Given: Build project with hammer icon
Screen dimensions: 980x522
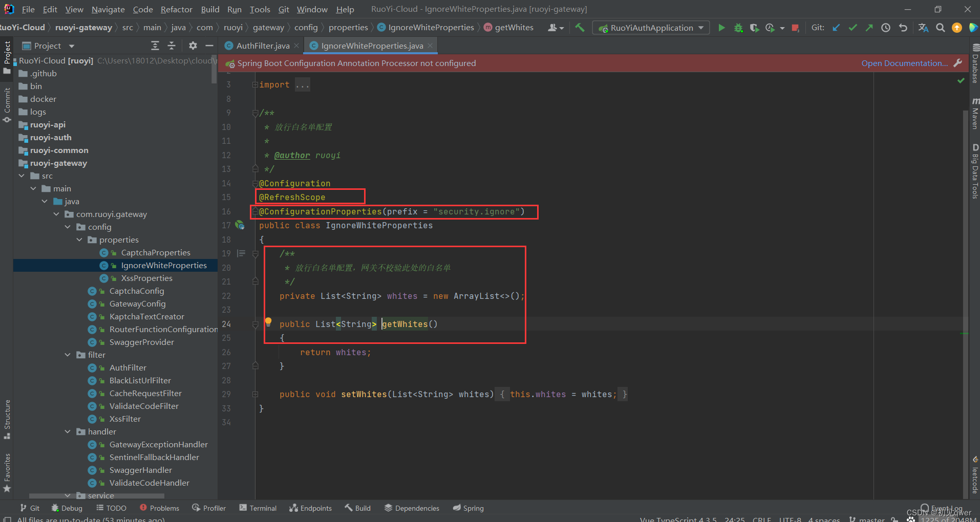Looking at the screenshot, I should (580, 28).
